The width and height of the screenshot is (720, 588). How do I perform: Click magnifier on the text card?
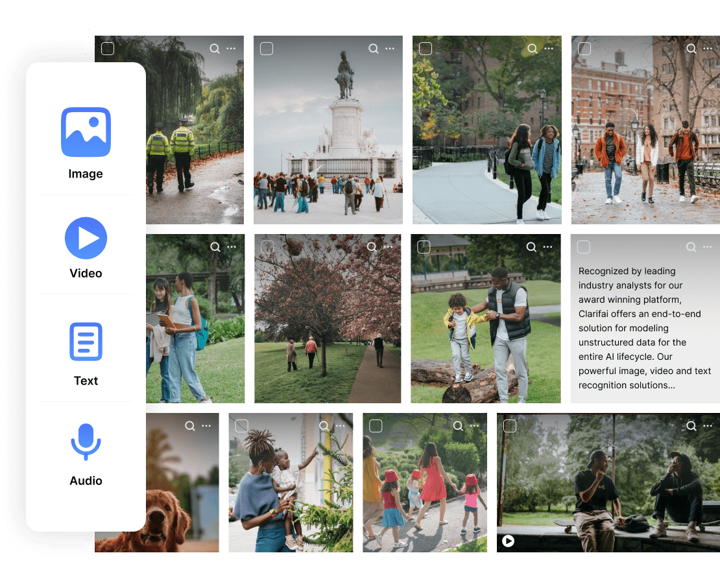691,247
